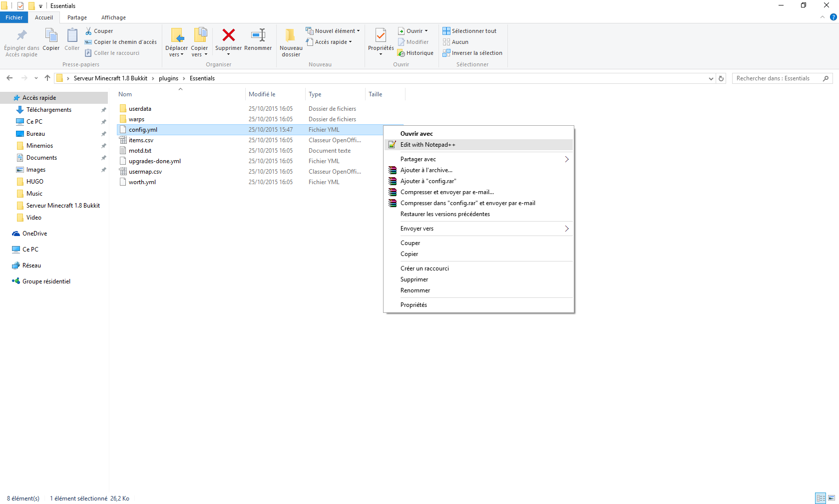Create a new folder with Nouveau dossier
This screenshot has height=504, width=839.
pyautogui.click(x=291, y=42)
